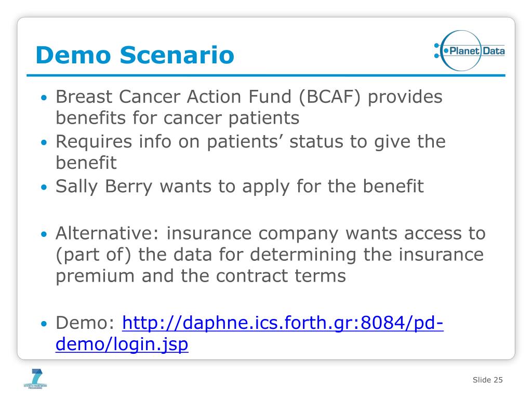Screen dimensions: 532x399
Task: Click the demo/login.jsp link portion
Action: [122, 344]
